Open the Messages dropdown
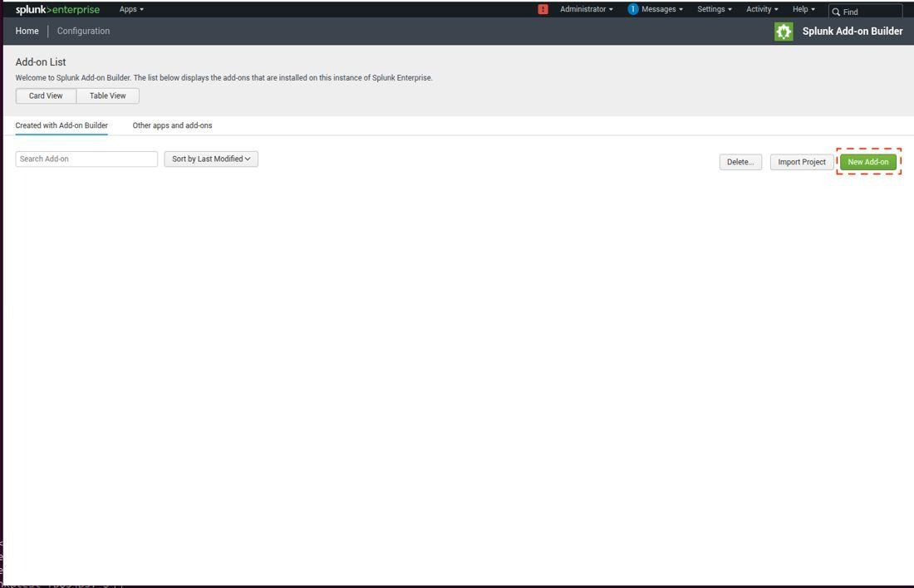 (x=661, y=9)
